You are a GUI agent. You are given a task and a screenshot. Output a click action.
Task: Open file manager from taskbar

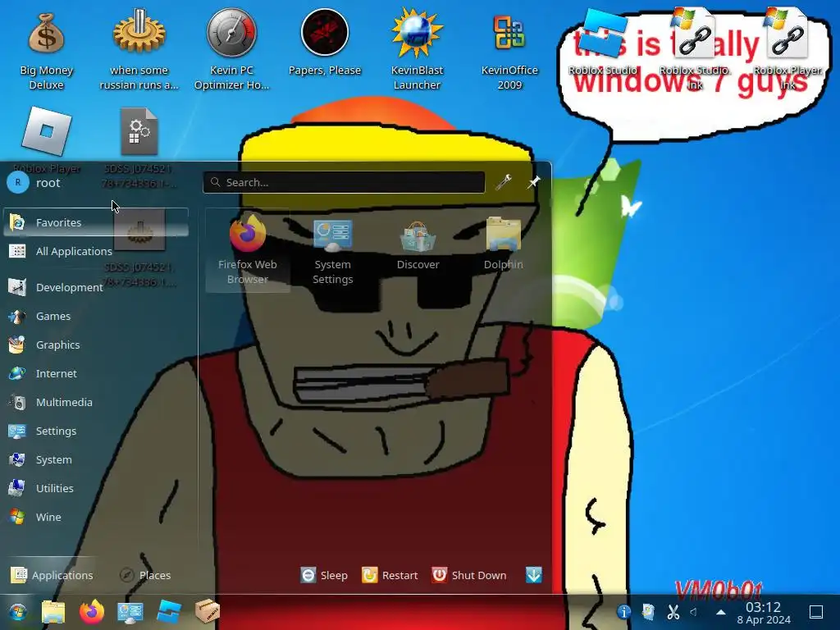tap(53, 612)
